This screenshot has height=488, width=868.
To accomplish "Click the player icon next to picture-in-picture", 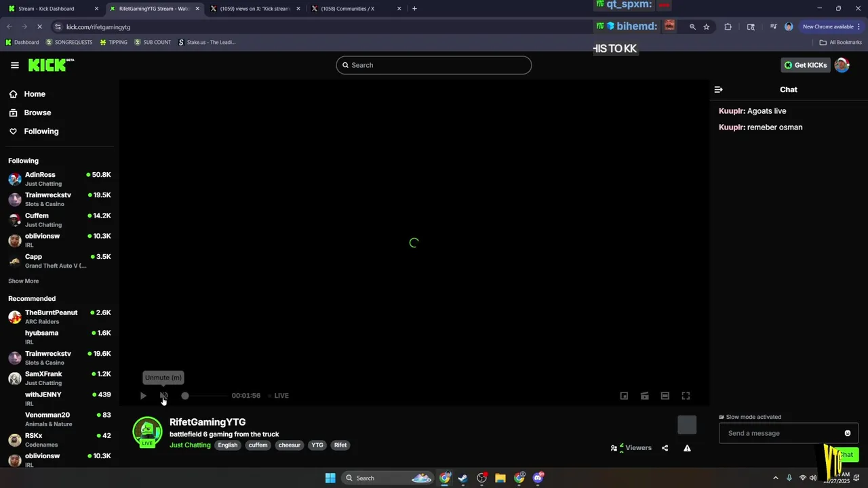I will (645, 396).
